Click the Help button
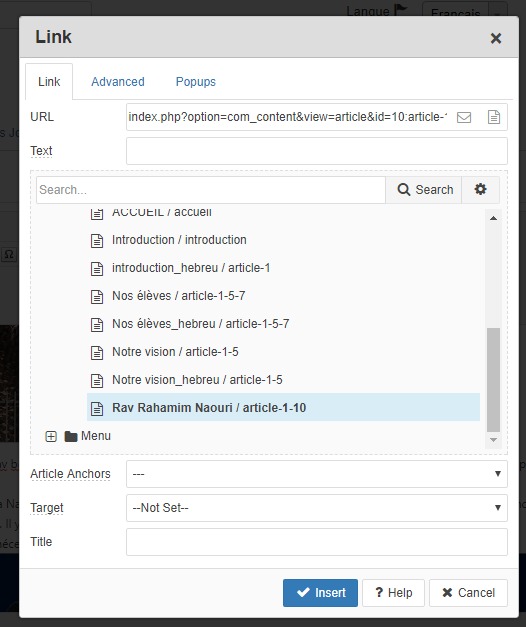 coord(393,593)
